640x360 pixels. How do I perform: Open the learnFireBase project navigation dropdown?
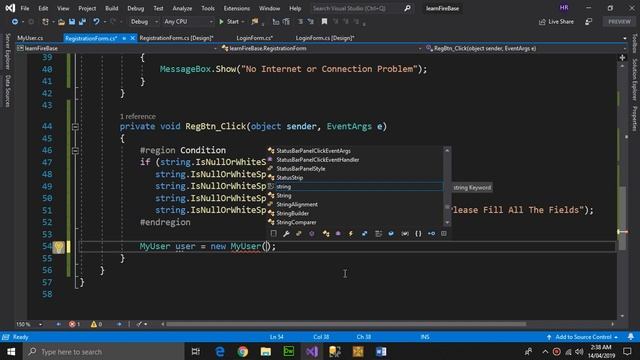click(x=116, y=48)
